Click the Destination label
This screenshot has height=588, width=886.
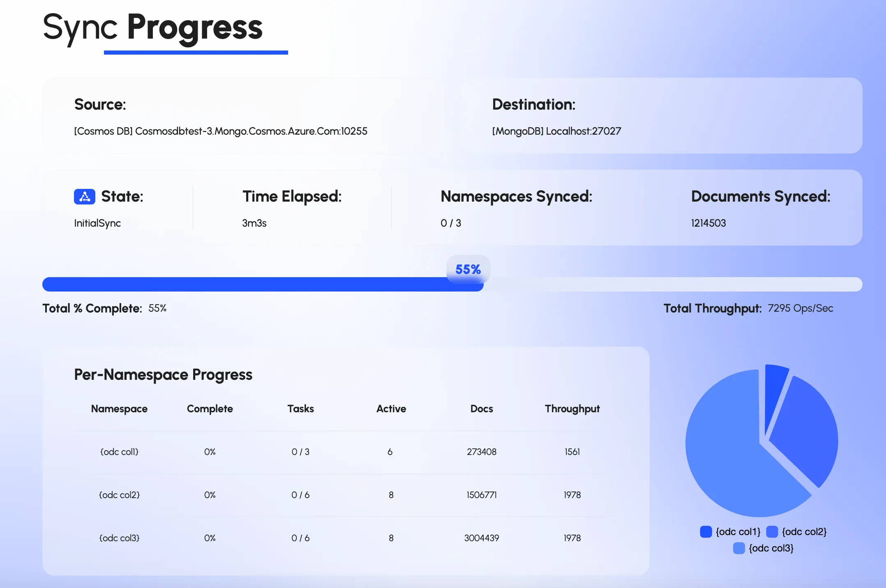[534, 104]
